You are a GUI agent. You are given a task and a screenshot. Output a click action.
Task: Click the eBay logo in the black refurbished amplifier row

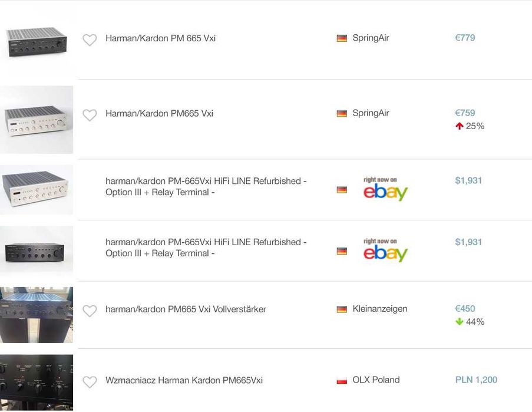385,251
